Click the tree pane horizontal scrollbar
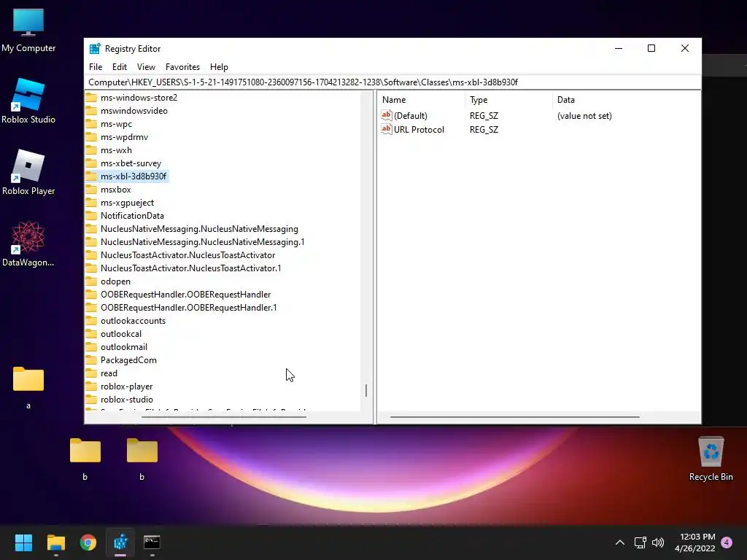 [224, 417]
